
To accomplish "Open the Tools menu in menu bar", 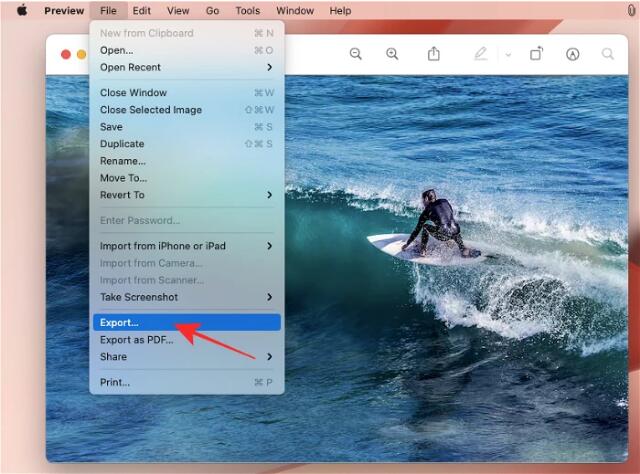I will pos(247,11).
